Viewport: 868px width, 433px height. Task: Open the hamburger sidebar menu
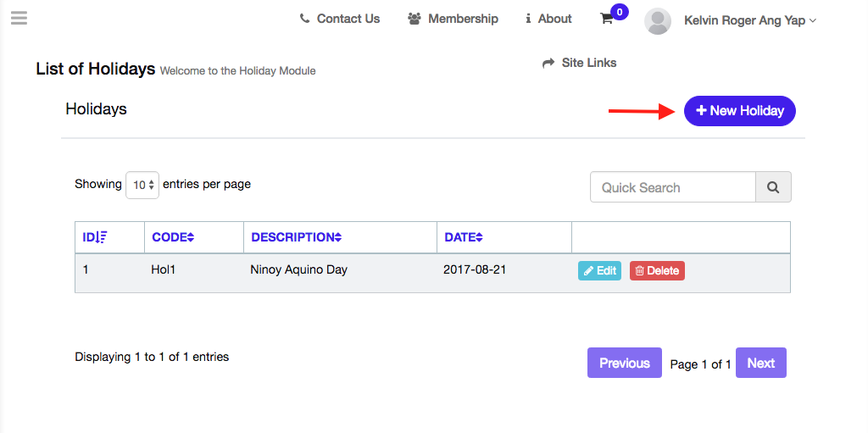[x=19, y=18]
